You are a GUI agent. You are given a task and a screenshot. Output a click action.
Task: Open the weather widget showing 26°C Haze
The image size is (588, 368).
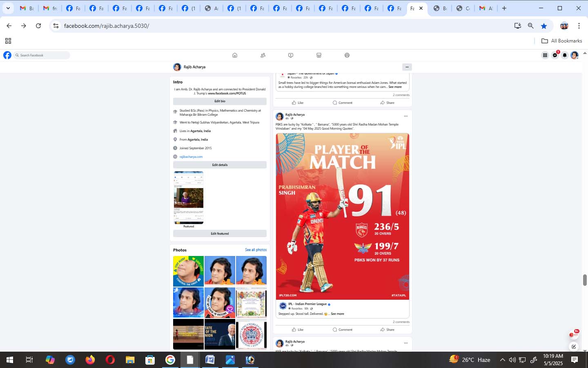pos(470,360)
